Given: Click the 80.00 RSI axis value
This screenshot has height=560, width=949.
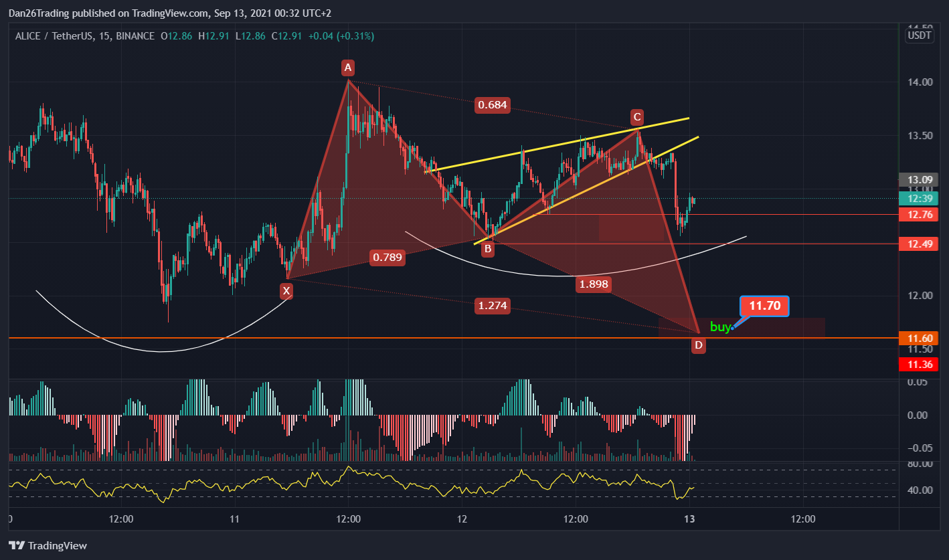Looking at the screenshot, I should click(920, 464).
